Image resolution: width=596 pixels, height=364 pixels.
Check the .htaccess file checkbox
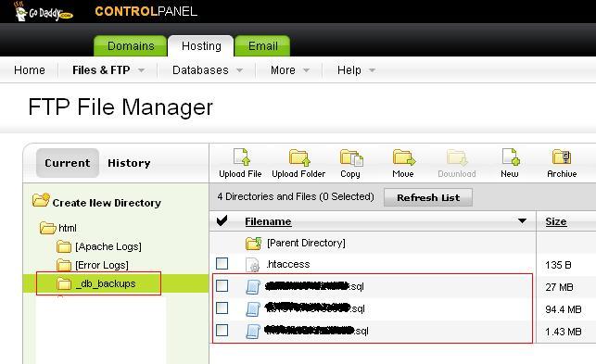point(222,264)
